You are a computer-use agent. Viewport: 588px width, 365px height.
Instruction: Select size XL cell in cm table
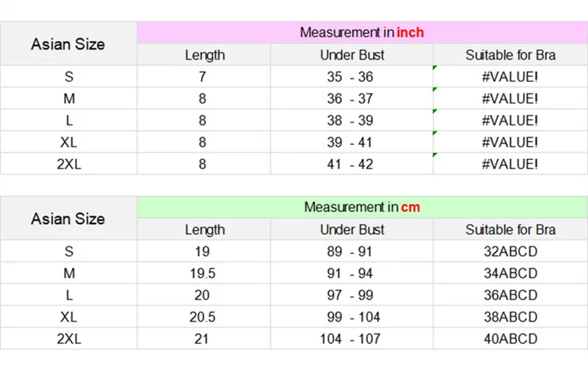(68, 316)
